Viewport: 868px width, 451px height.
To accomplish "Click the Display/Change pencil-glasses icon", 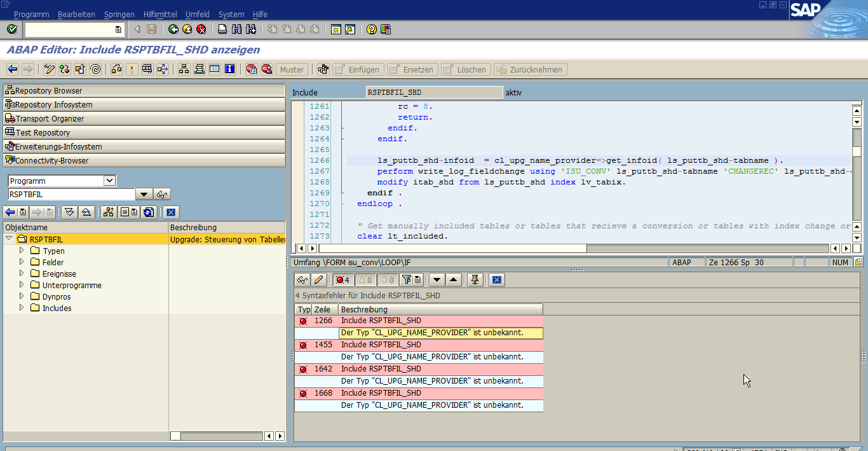I will click(50, 69).
